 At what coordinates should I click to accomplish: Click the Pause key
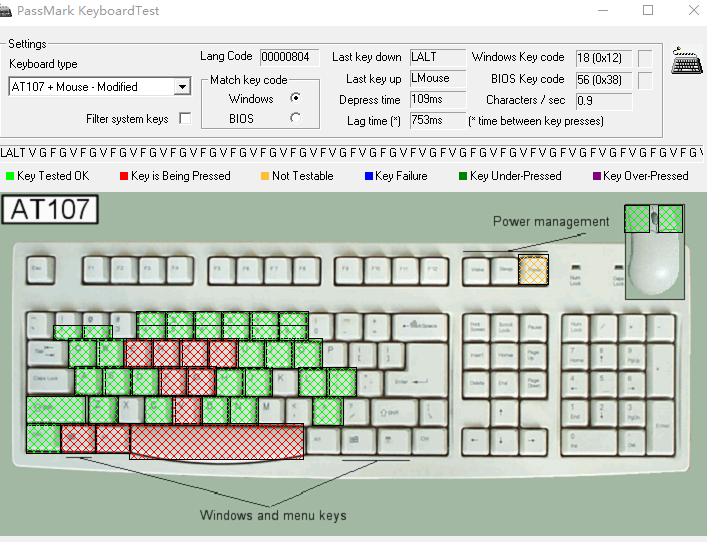tap(534, 327)
